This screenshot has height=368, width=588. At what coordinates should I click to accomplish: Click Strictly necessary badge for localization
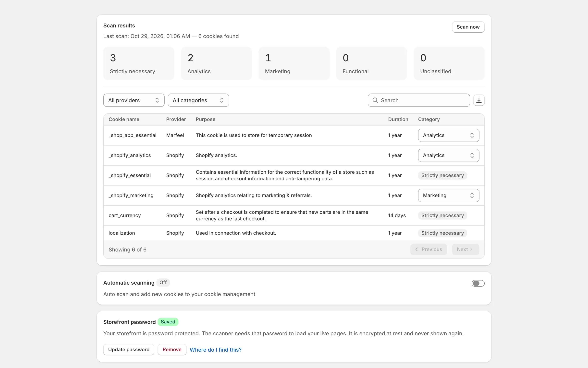pos(442,233)
